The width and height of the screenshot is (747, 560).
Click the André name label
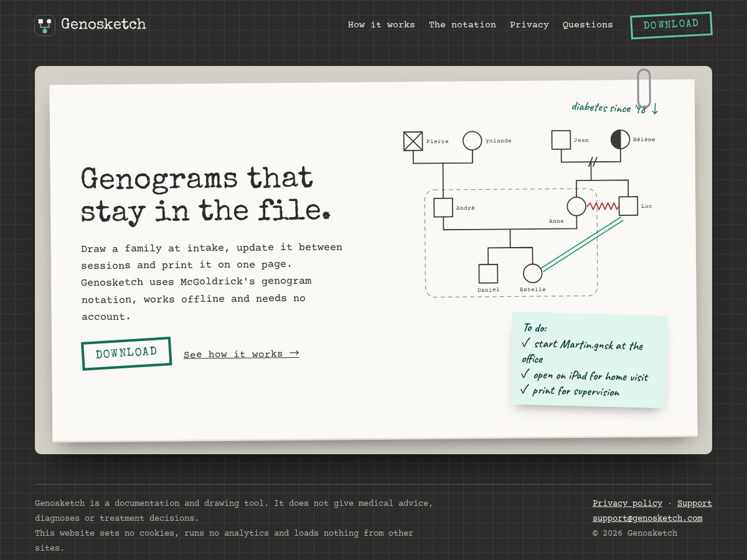point(466,208)
